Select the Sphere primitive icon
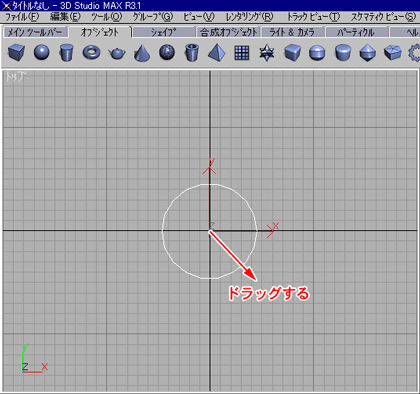This screenshot has height=394, width=420. pos(42,53)
